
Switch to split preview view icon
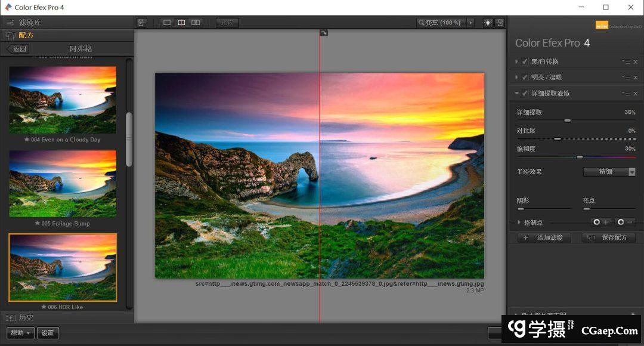pos(181,23)
